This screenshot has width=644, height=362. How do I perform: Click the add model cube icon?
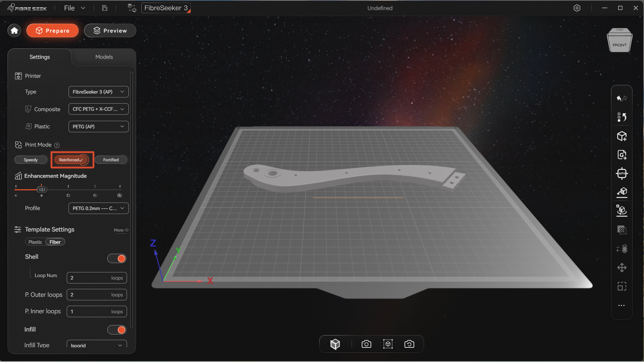[622, 136]
